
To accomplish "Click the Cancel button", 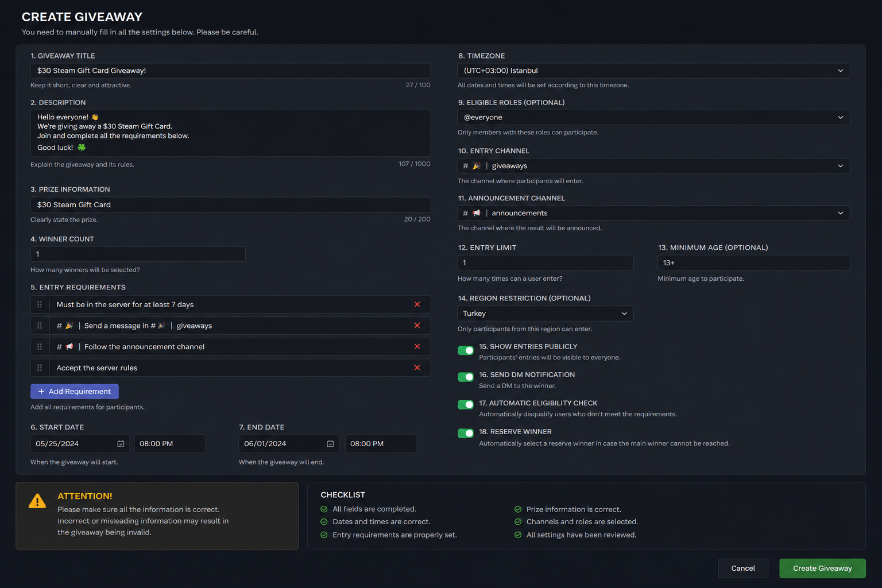I will (x=743, y=568).
